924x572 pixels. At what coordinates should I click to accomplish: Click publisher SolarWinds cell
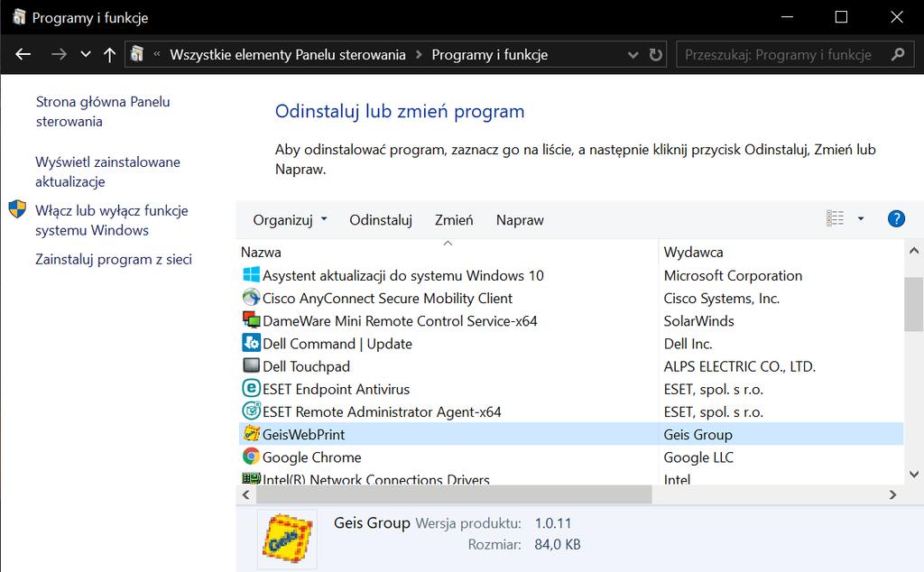pyautogui.click(x=698, y=320)
